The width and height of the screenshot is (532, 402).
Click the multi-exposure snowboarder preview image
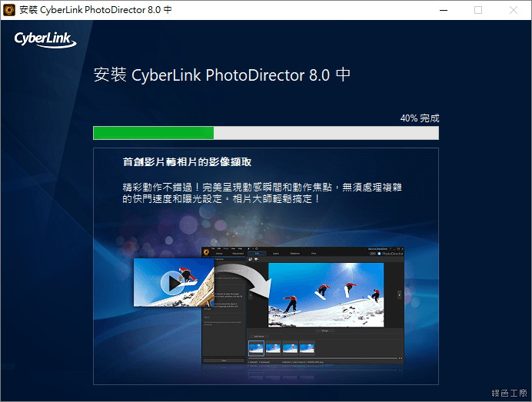tap(326, 295)
